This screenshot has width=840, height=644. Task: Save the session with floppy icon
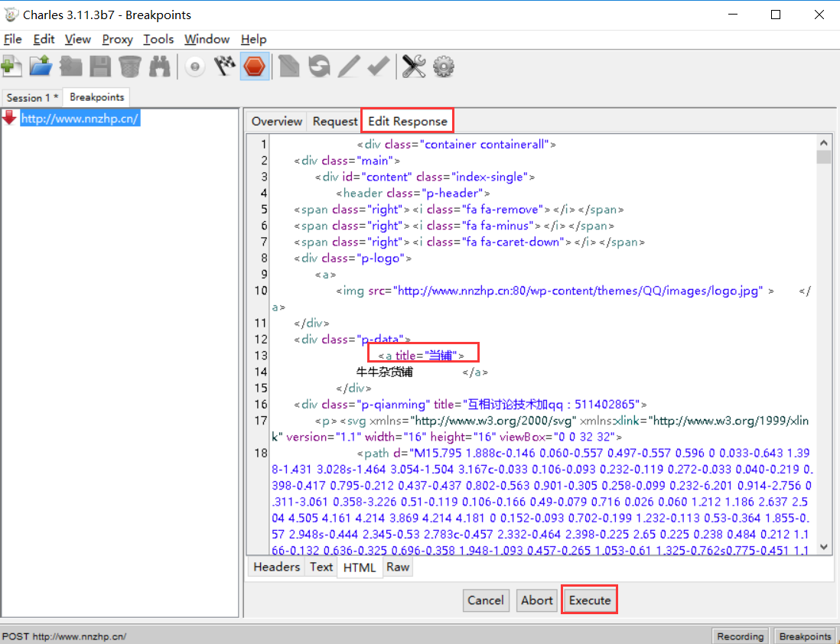click(x=100, y=67)
